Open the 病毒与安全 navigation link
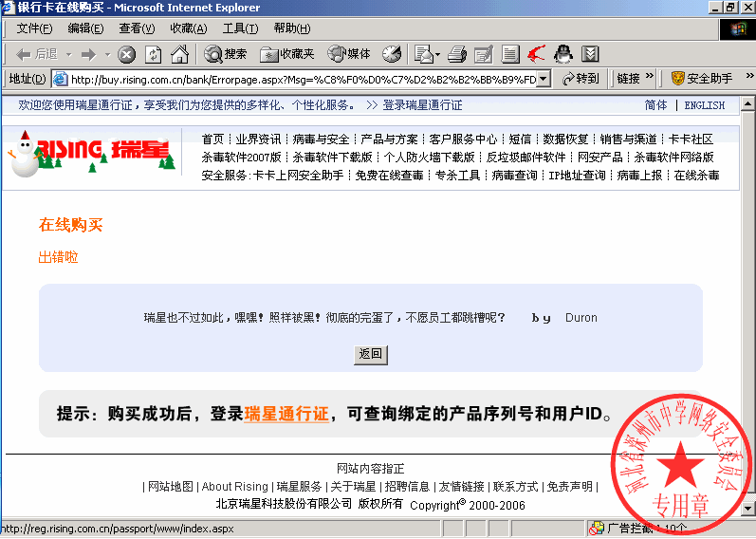The height and width of the screenshot is (539, 756). (321, 139)
